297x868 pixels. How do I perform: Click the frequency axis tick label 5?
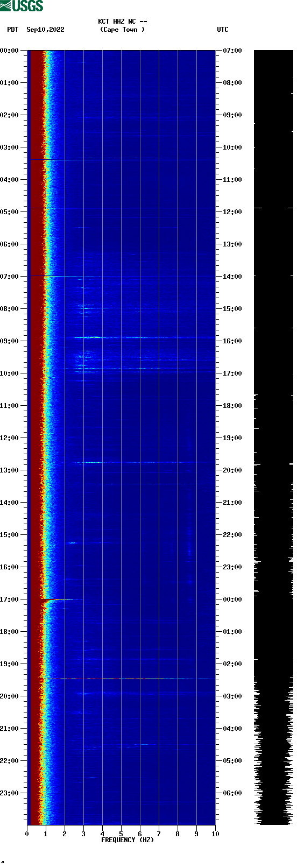pos(121,834)
